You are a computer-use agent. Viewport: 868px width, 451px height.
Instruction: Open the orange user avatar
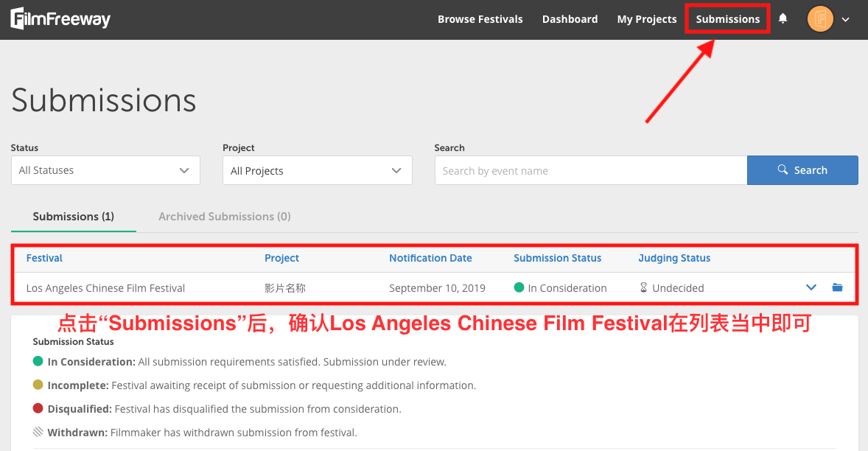(820, 19)
